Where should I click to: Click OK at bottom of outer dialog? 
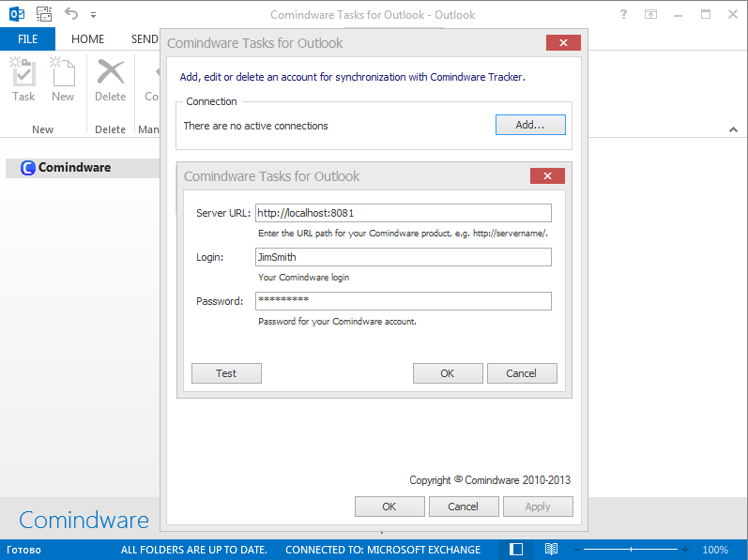pyautogui.click(x=389, y=507)
